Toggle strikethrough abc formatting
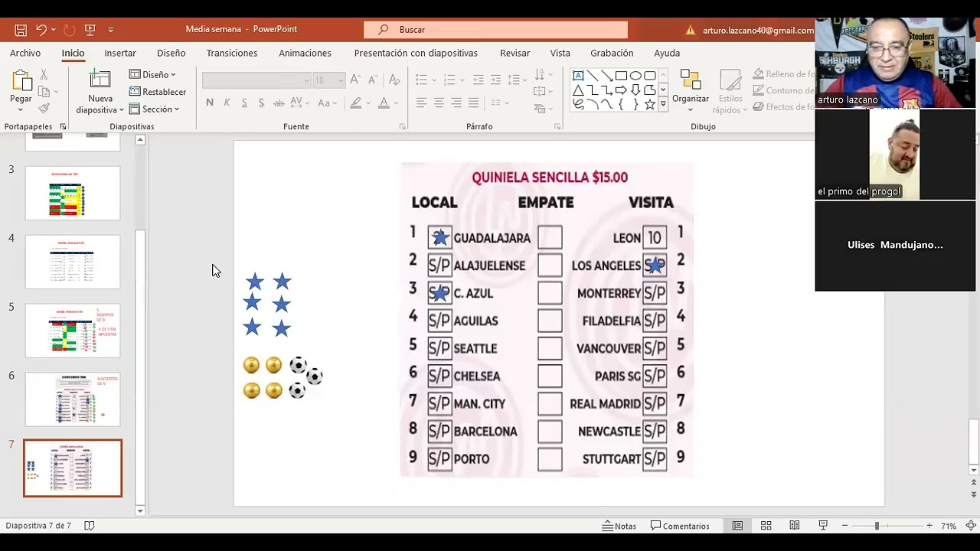Image resolution: width=980 pixels, height=551 pixels. click(x=279, y=103)
